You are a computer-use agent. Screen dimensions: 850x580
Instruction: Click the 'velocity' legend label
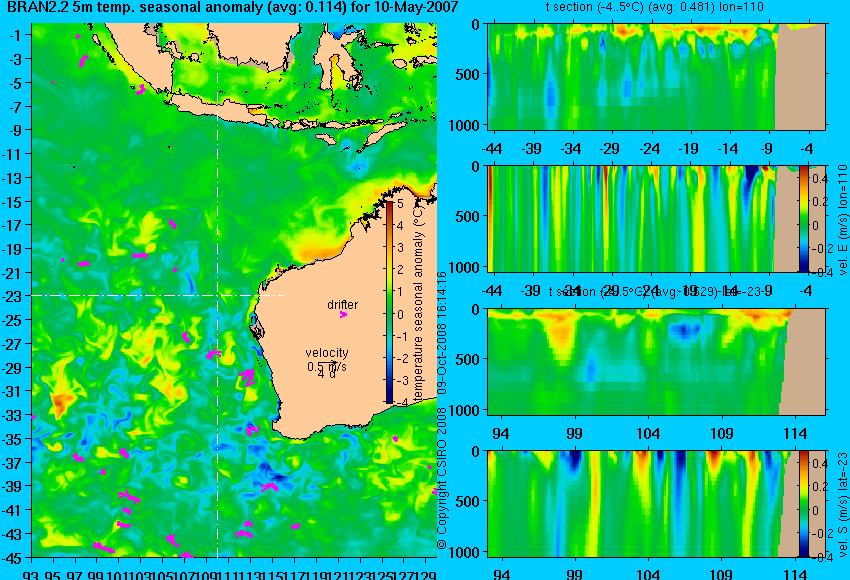[x=327, y=353]
